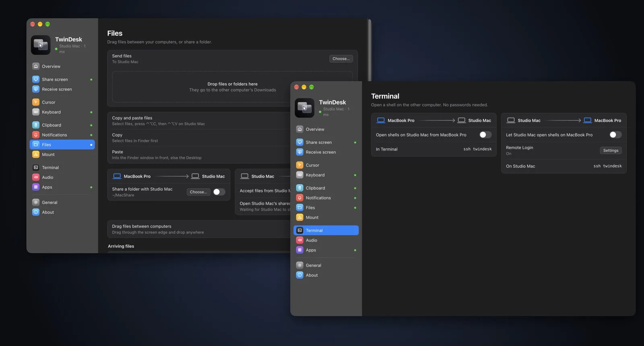Viewport: 644px width, 346px height.
Task: Click Notifications bell icon in Files window
Action: click(36, 135)
